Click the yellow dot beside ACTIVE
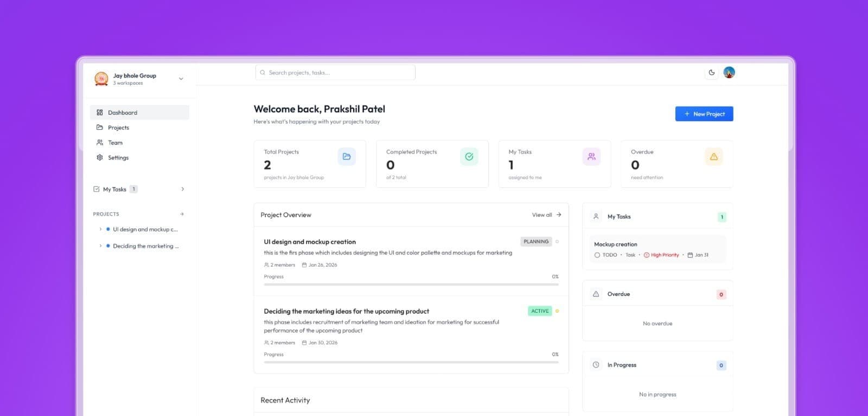The height and width of the screenshot is (416, 868). coord(557,311)
